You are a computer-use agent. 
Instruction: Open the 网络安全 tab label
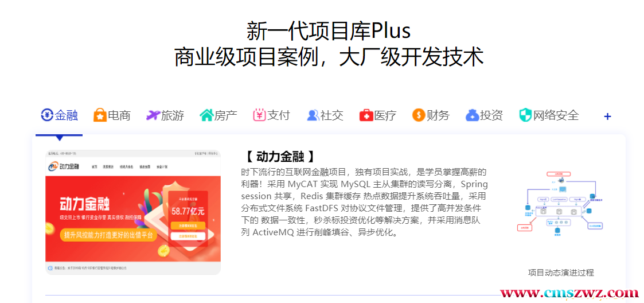(556, 115)
